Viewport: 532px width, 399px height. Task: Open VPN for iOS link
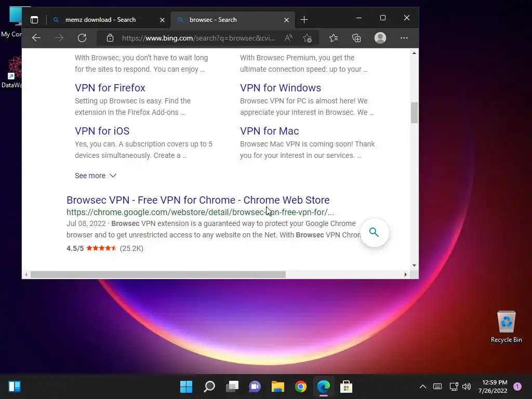pyautogui.click(x=102, y=131)
